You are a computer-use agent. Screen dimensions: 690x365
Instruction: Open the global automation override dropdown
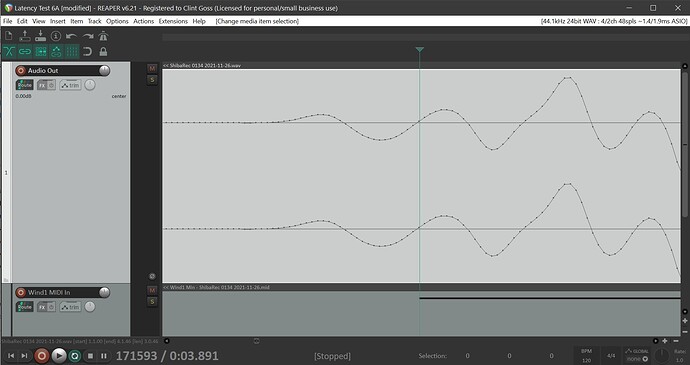pyautogui.click(x=637, y=355)
